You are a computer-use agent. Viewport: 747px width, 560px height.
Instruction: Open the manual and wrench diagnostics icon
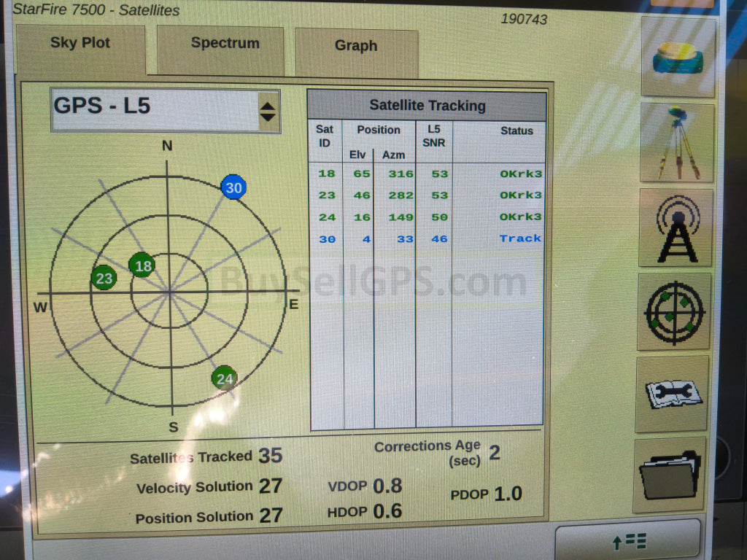(x=672, y=394)
